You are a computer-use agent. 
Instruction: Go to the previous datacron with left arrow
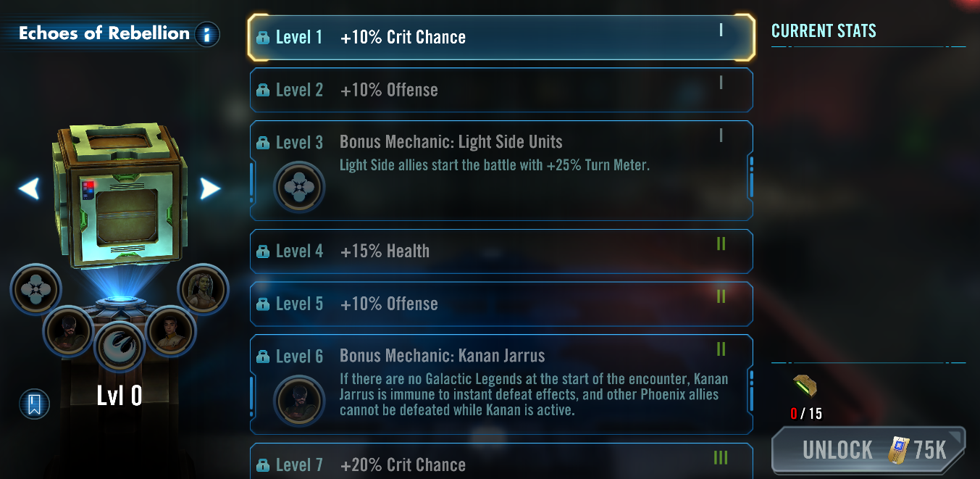pos(28,189)
